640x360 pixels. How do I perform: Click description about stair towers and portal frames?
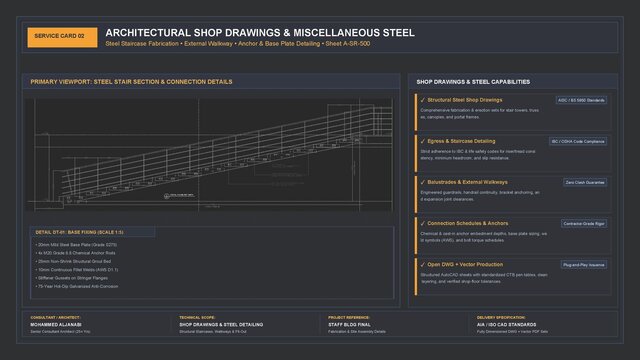coord(480,113)
